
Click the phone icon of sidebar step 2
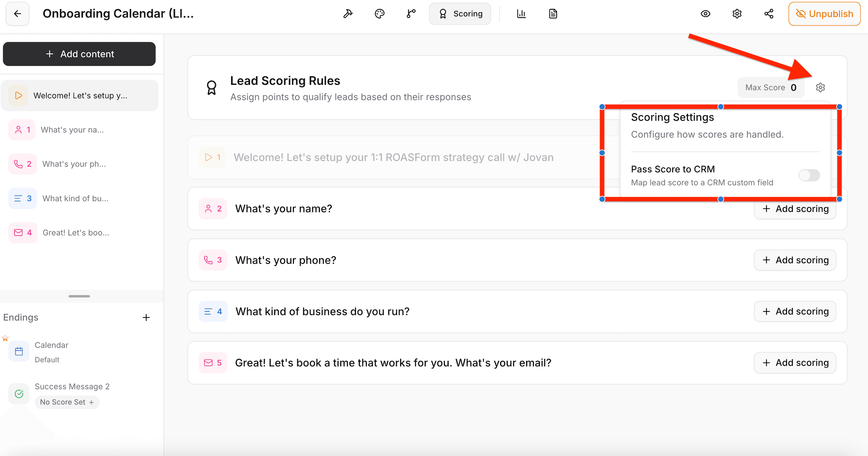[x=18, y=164]
